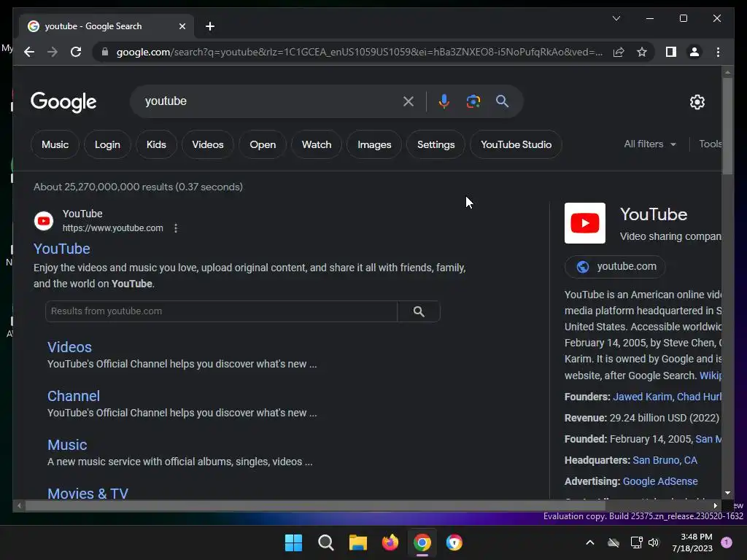The height and width of the screenshot is (560, 747).
Task: Switch to the Videos filter chip
Action: tap(208, 144)
